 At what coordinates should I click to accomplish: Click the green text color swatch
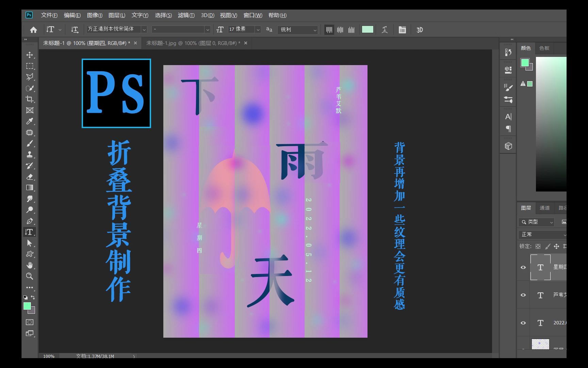click(367, 30)
